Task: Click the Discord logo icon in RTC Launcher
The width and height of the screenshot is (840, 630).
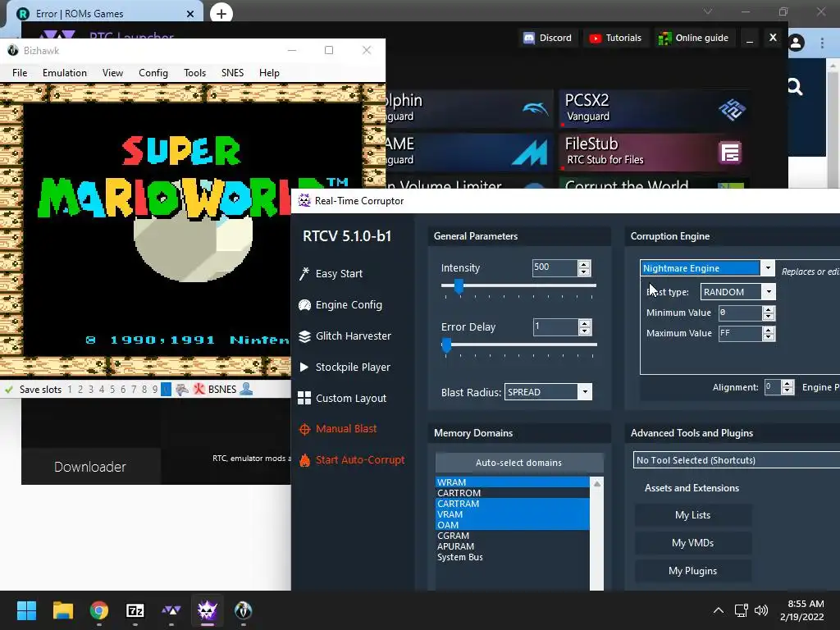Action: click(x=529, y=38)
